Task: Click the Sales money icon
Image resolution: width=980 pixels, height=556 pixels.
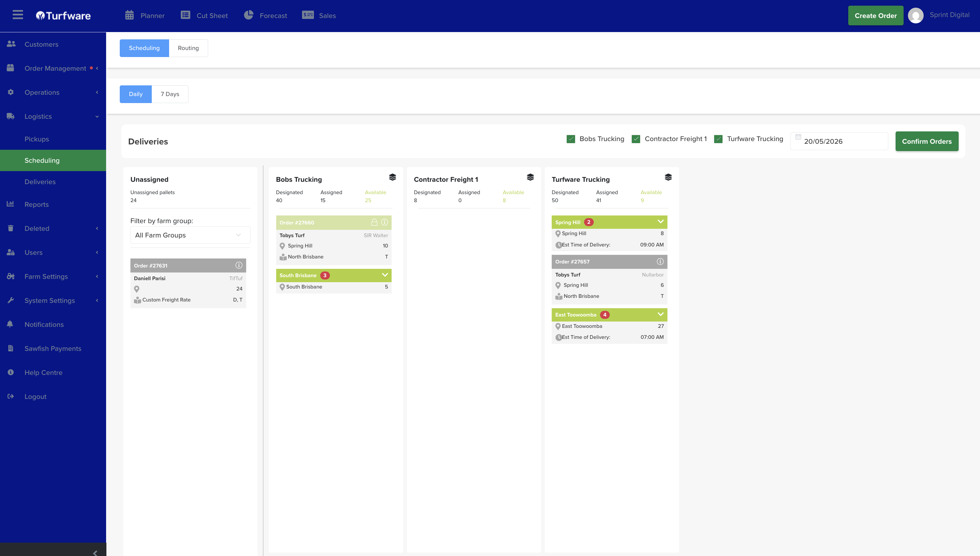Action: (308, 15)
